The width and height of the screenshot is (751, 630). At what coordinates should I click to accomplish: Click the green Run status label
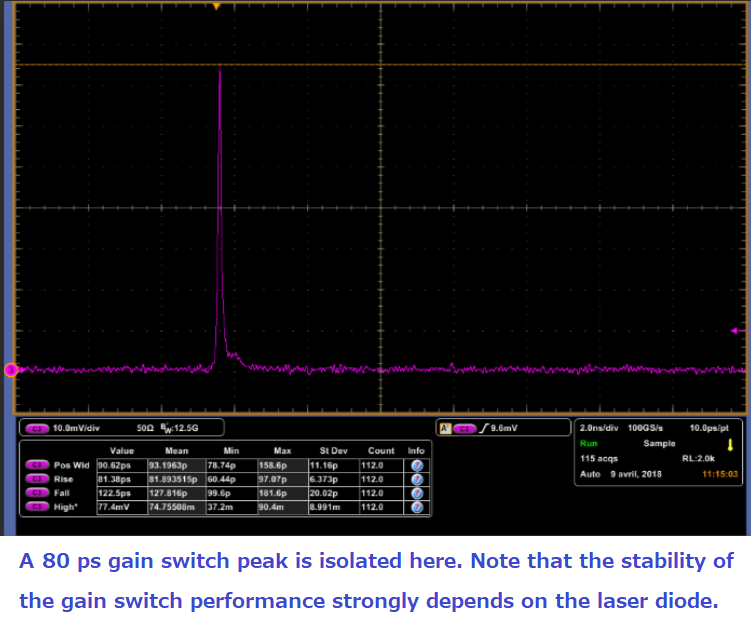pos(588,443)
